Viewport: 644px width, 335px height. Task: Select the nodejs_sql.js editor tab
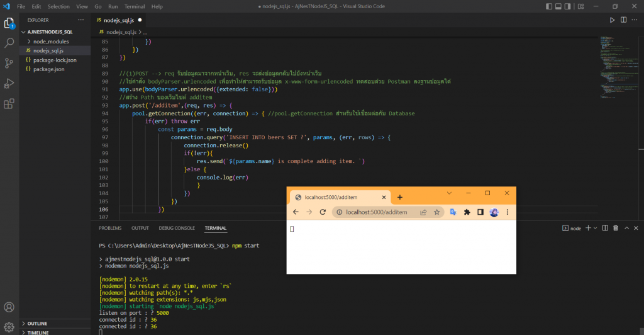(119, 20)
